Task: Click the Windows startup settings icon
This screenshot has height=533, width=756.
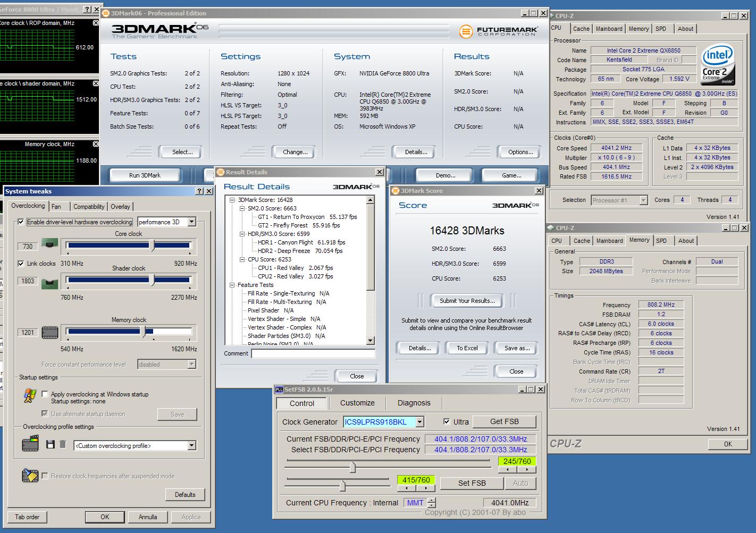Action: (30, 396)
